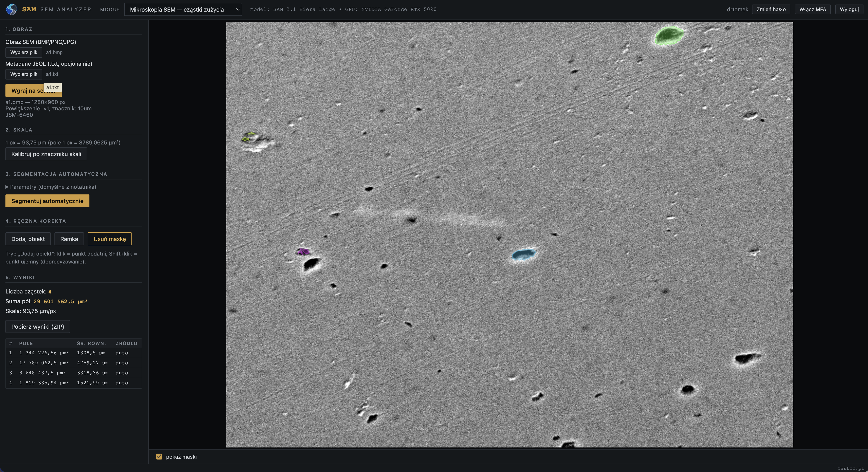Click the 'TaskIT.pl' footer text
The image size is (868, 472).
point(851,468)
